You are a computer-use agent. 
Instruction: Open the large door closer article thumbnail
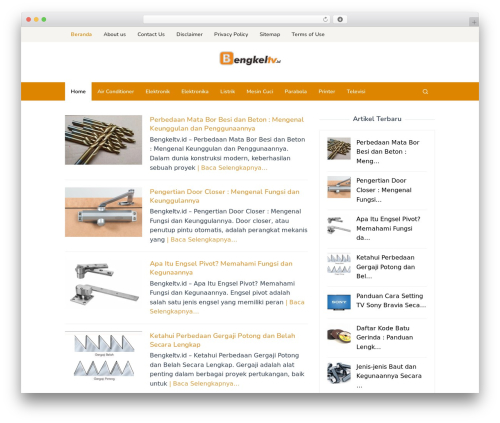103,212
